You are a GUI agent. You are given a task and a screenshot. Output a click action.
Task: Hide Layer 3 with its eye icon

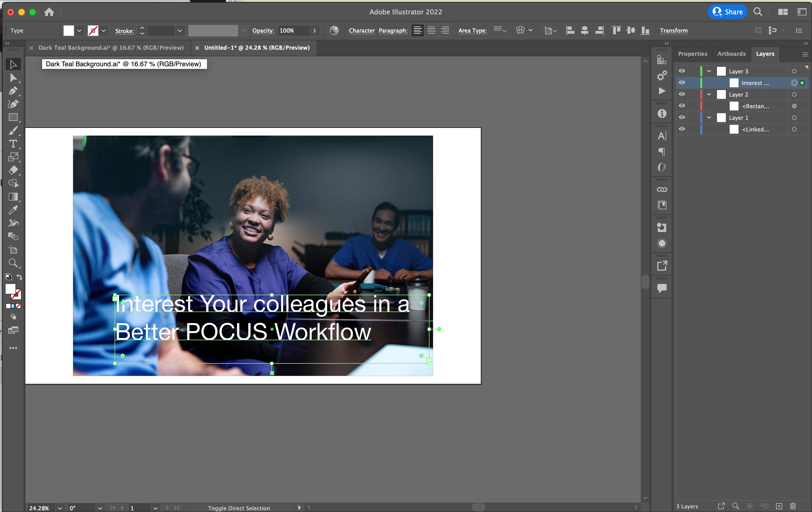click(x=682, y=71)
